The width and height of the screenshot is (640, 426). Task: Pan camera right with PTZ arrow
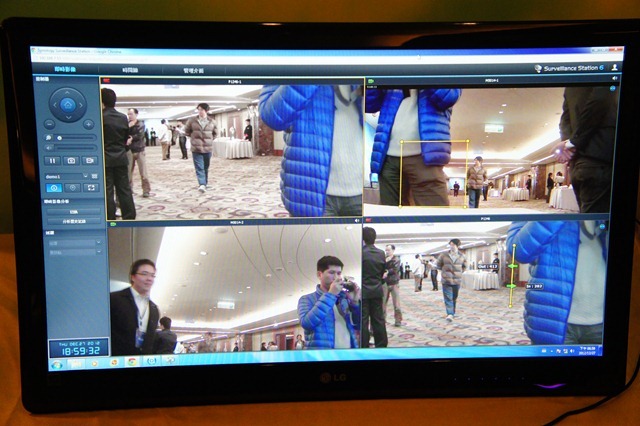click(x=81, y=105)
